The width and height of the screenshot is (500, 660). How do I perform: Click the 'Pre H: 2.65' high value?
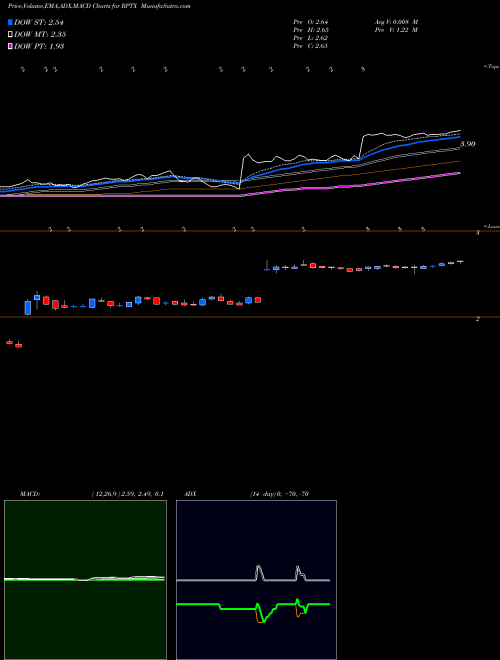pos(311,30)
